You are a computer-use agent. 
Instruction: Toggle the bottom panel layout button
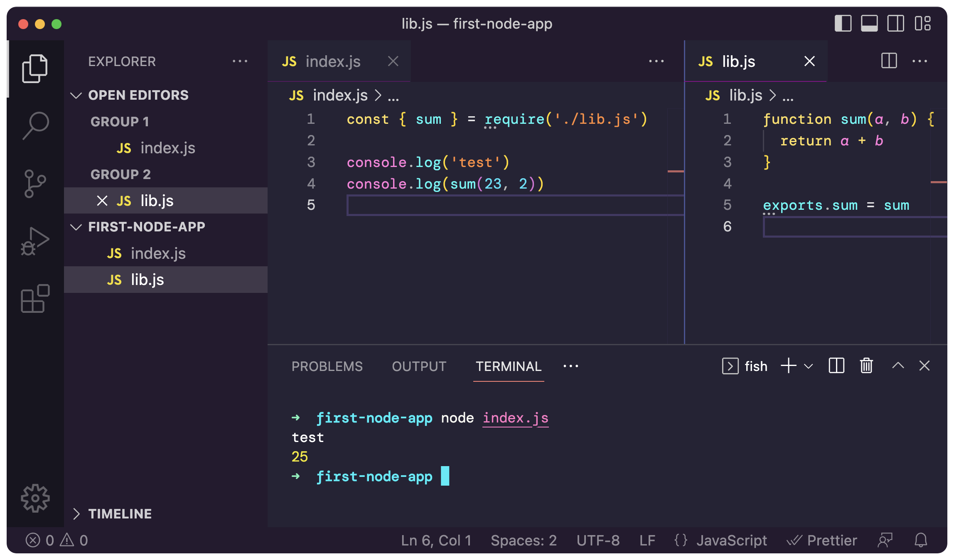click(x=869, y=23)
